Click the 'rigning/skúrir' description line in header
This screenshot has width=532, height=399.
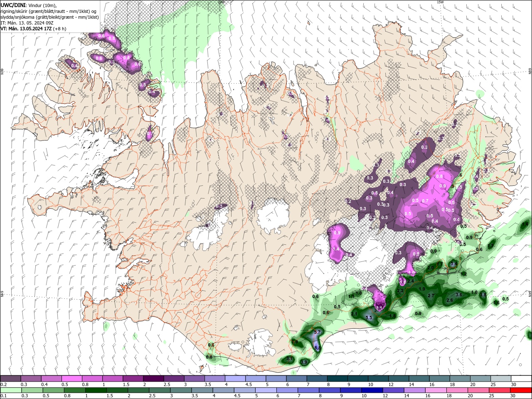(x=49, y=11)
